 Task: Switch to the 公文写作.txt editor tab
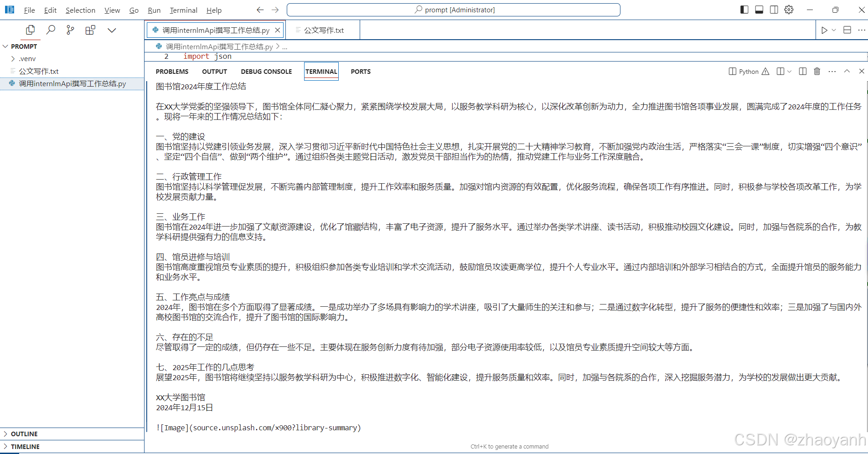[323, 30]
